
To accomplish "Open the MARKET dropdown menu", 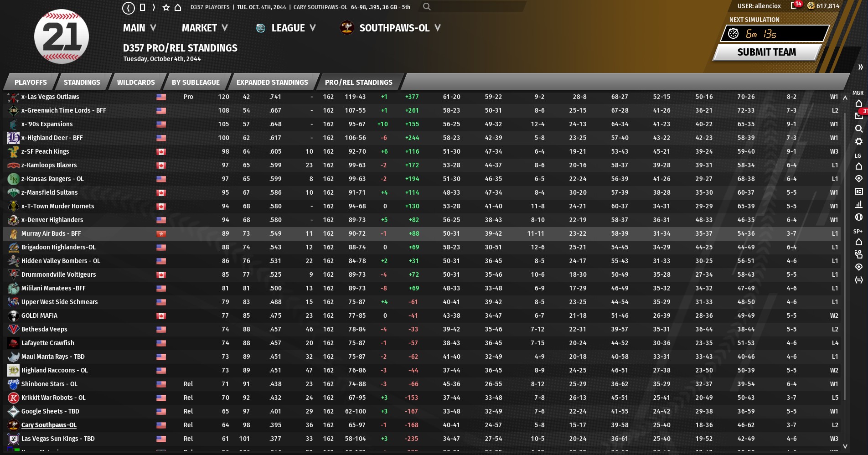I will point(205,28).
